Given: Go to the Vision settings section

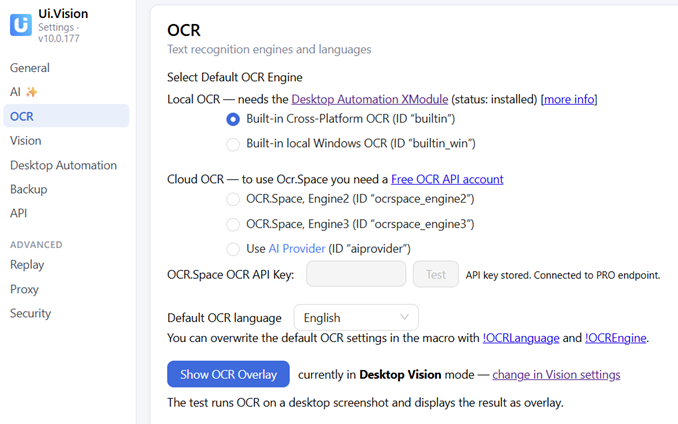Looking at the screenshot, I should point(26,140).
